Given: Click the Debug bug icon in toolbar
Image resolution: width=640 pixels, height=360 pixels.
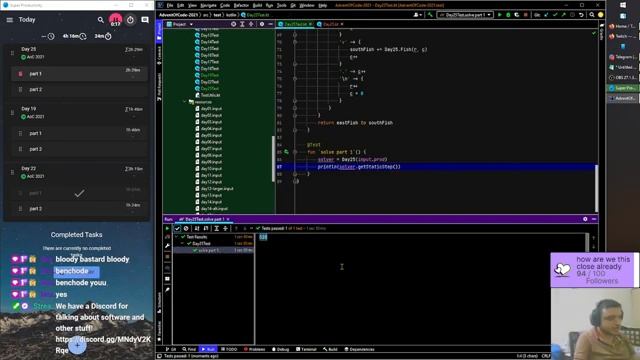Looking at the screenshot, I should tap(508, 15).
